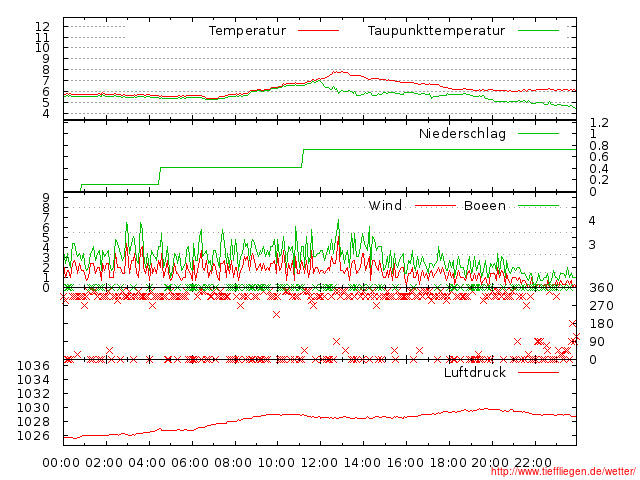Click the 12:00 time axis label
The height and width of the screenshot is (480, 640).
coord(319,463)
